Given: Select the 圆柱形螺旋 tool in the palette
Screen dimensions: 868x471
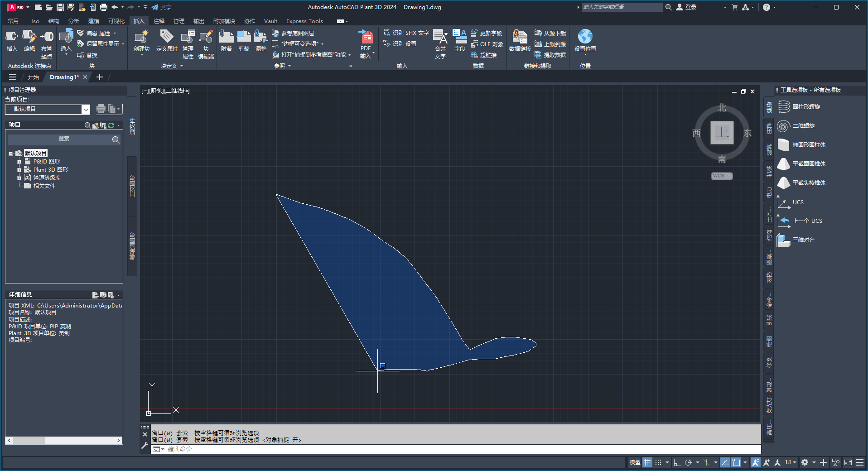Looking at the screenshot, I should coord(799,107).
